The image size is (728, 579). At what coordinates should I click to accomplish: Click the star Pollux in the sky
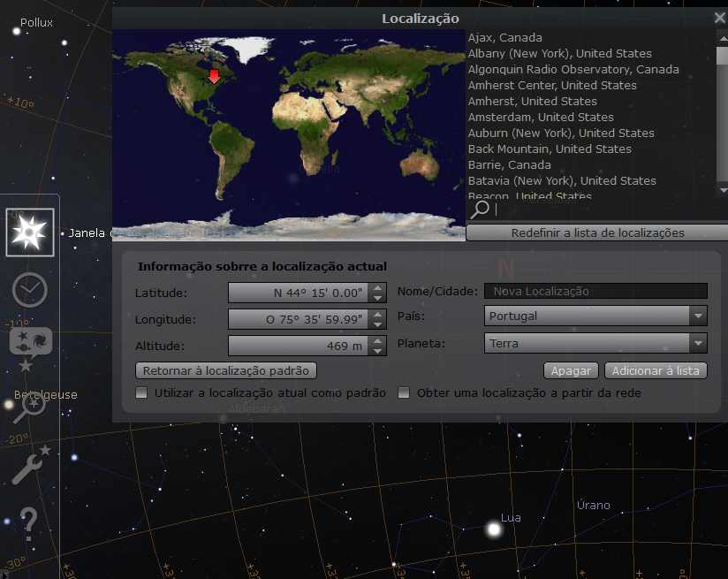click(17, 31)
